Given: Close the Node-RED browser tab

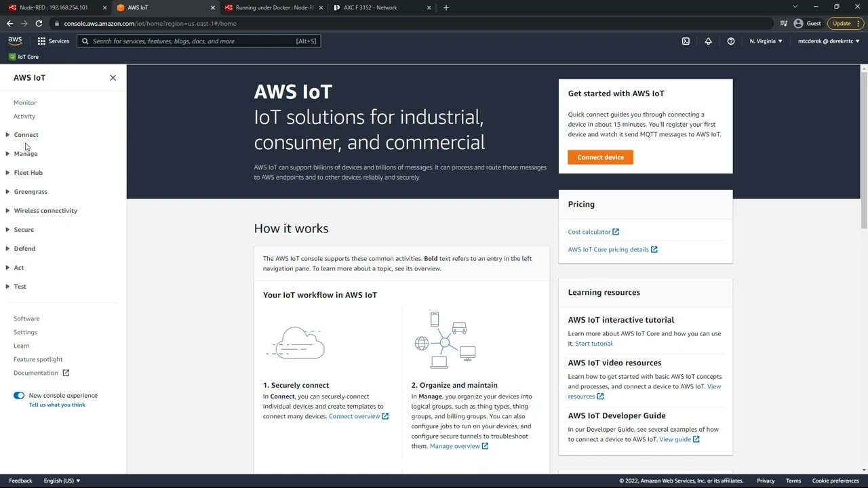Looking at the screenshot, I should coord(104,7).
